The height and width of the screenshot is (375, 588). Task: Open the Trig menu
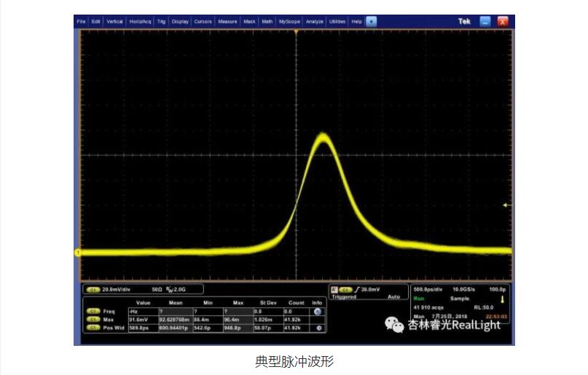click(161, 22)
